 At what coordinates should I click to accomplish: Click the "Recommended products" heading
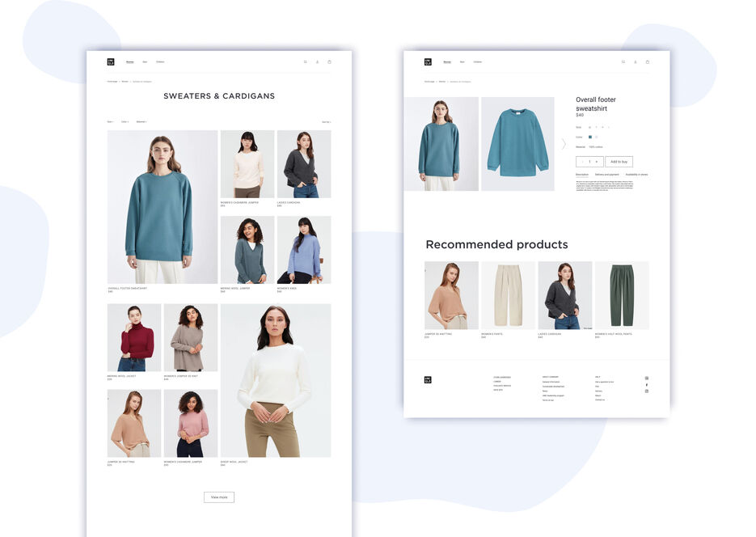(496, 244)
